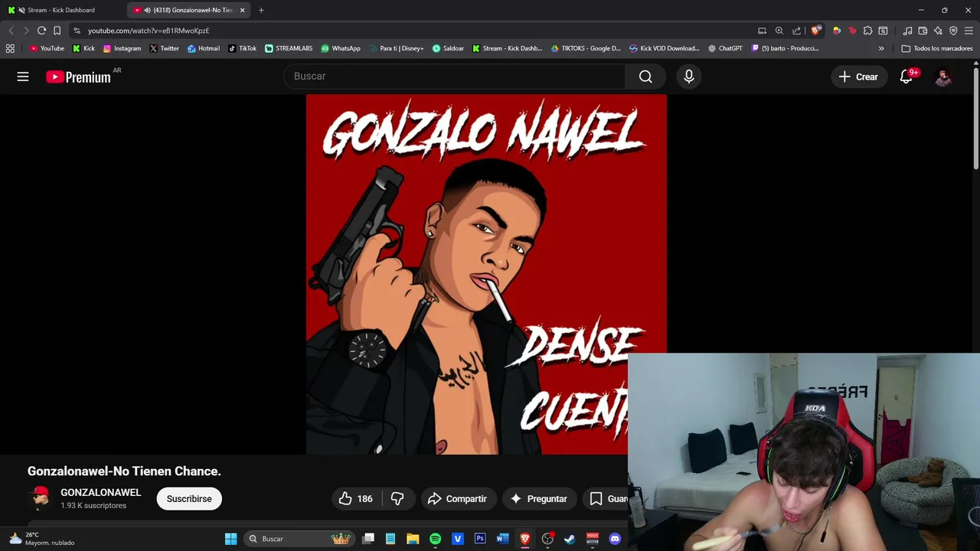The image size is (980, 551).
Task: Open the Brave Leo AI sparkle icon
Action: tap(938, 31)
